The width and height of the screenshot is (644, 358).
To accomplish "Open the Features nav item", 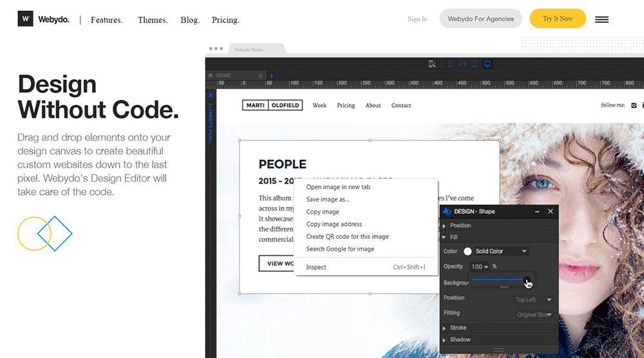I will (x=107, y=20).
